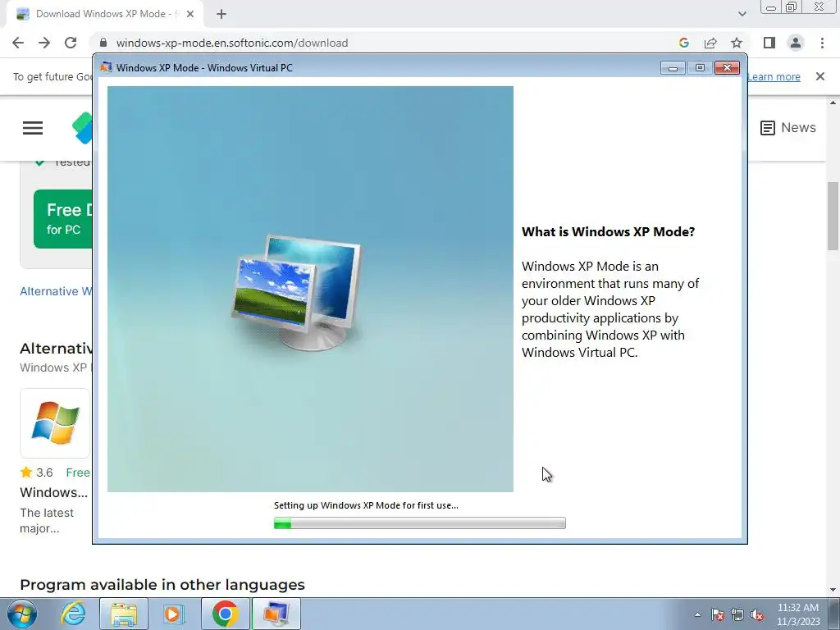840x630 pixels.
Task: Reload the Softonic page
Action: tap(71, 43)
